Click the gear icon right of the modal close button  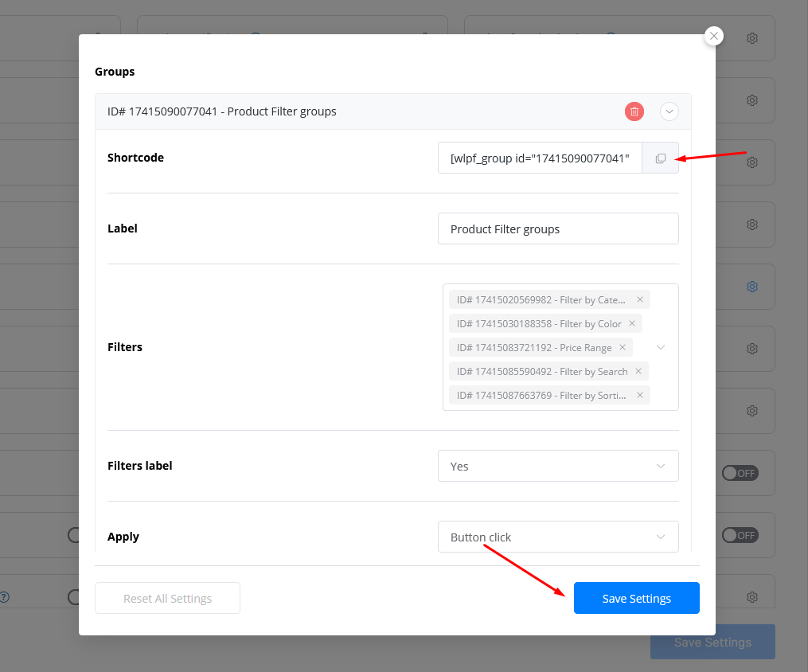coord(751,38)
